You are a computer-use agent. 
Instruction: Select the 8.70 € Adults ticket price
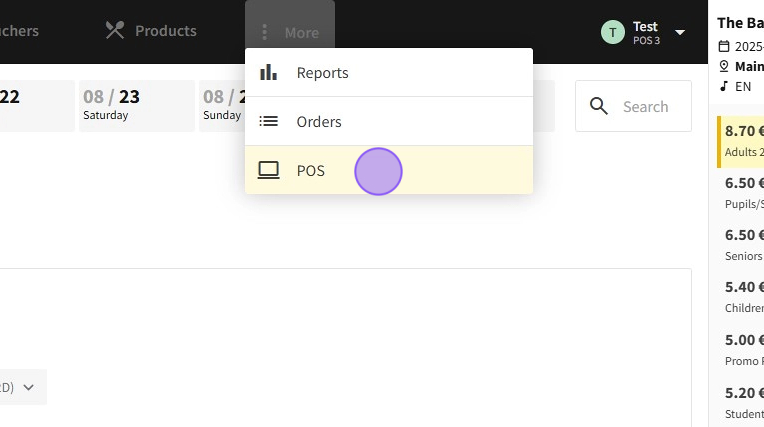click(741, 141)
